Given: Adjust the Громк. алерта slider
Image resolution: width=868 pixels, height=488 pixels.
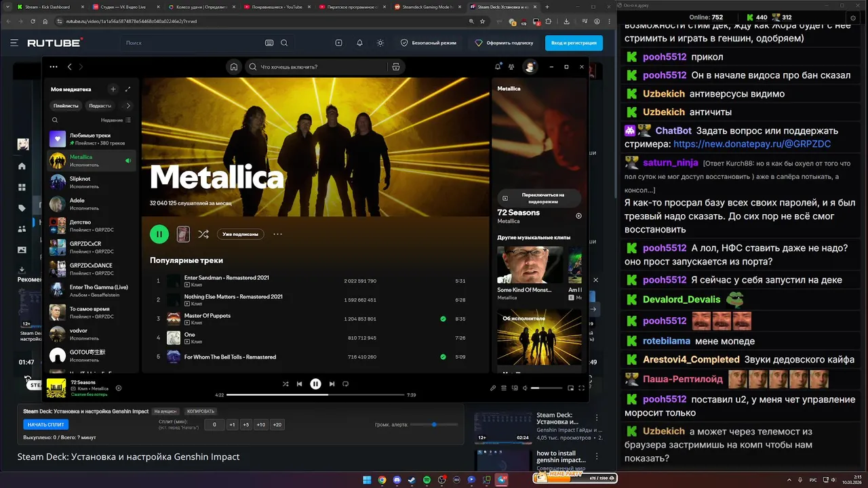Looking at the screenshot, I should point(434,424).
